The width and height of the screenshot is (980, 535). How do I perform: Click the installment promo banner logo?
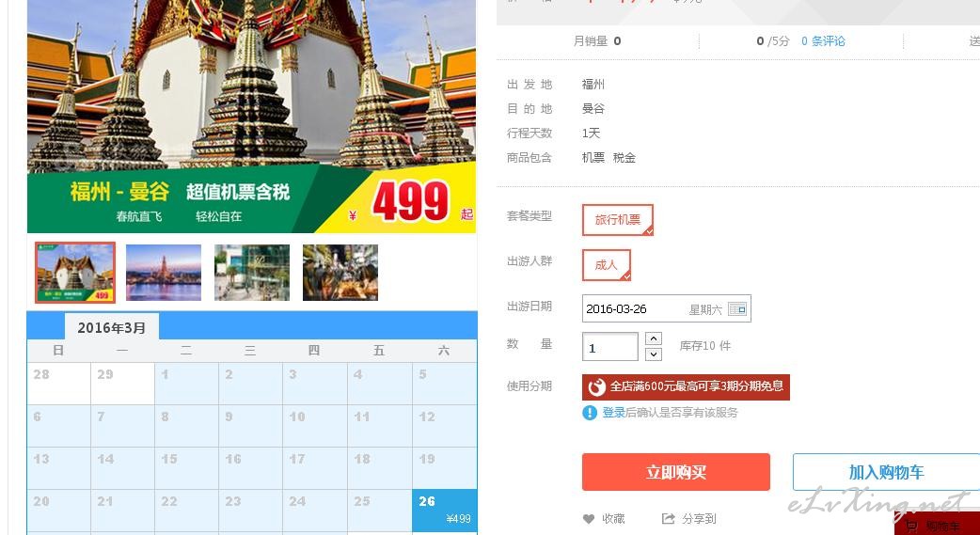pyautogui.click(x=596, y=386)
